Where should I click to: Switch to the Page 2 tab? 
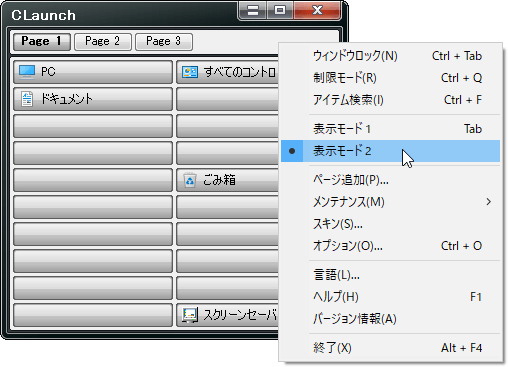[103, 42]
